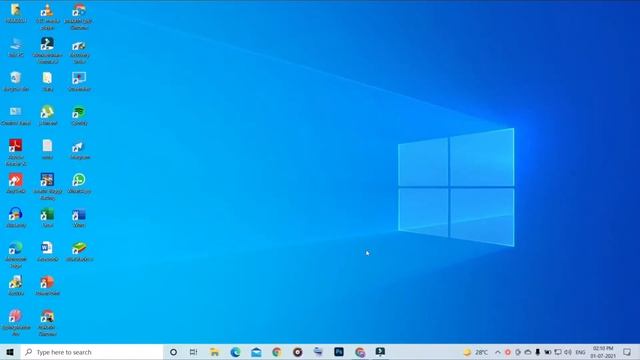Open the headphones Audacity desktop shortcut
Image resolution: width=640 pixels, height=360 pixels.
tap(16, 218)
